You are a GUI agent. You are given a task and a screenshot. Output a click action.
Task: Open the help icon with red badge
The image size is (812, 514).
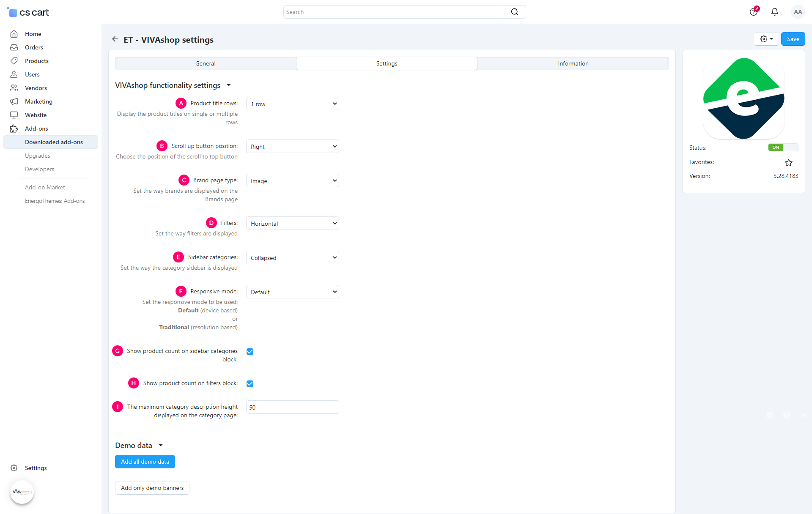(x=754, y=11)
